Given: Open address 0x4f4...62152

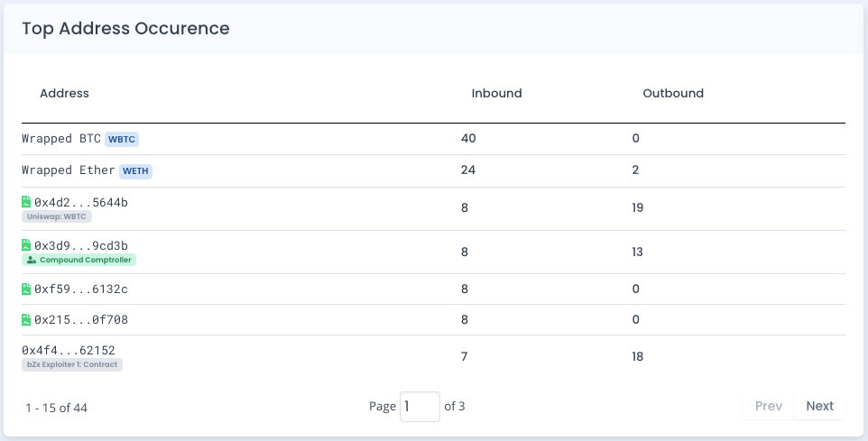Looking at the screenshot, I should [x=69, y=350].
